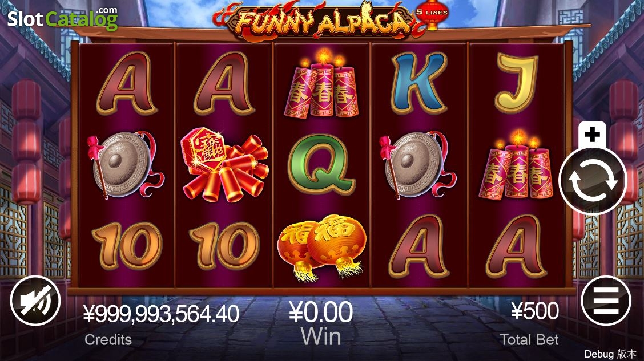Select the 10 symbol on the second reel
This screenshot has width=644, height=361.
click(224, 246)
